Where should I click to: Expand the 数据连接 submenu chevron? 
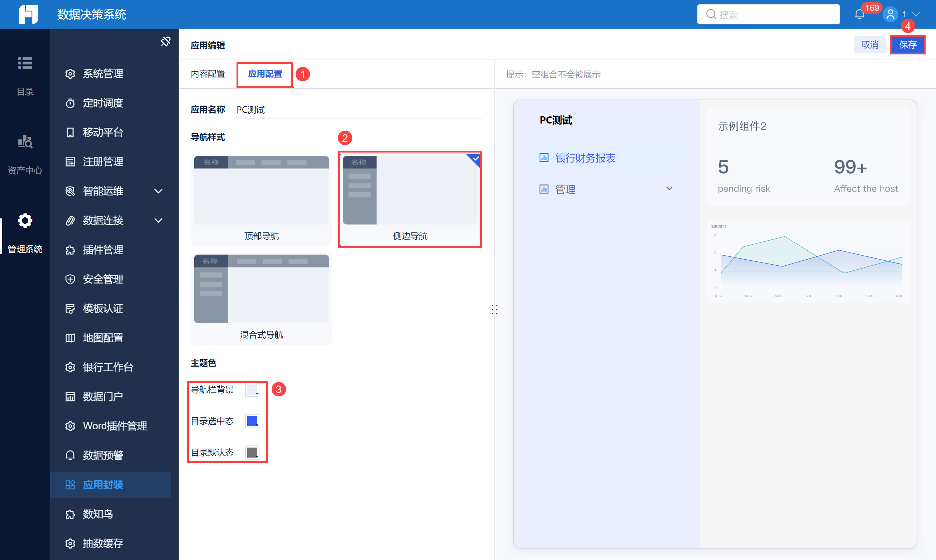click(159, 220)
